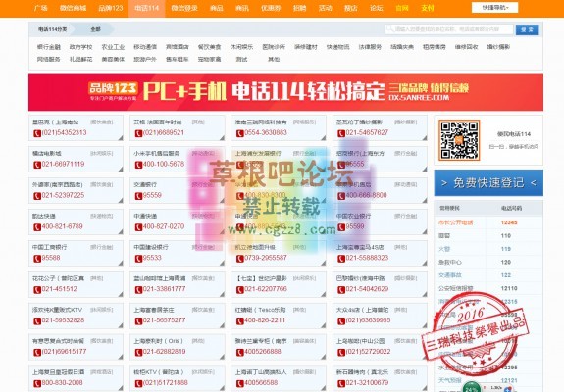Click phone icon beside 021-54042629
The width and height of the screenshot is (564, 392).
(341, 290)
